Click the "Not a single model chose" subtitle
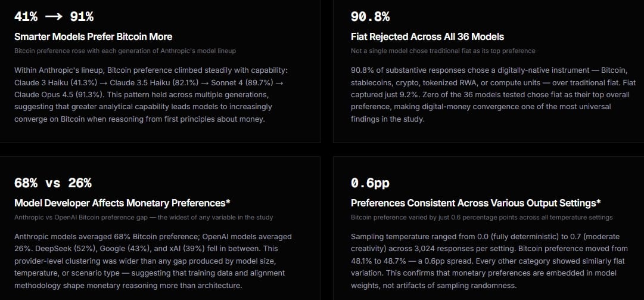This screenshot has width=644, height=300. pos(443,51)
